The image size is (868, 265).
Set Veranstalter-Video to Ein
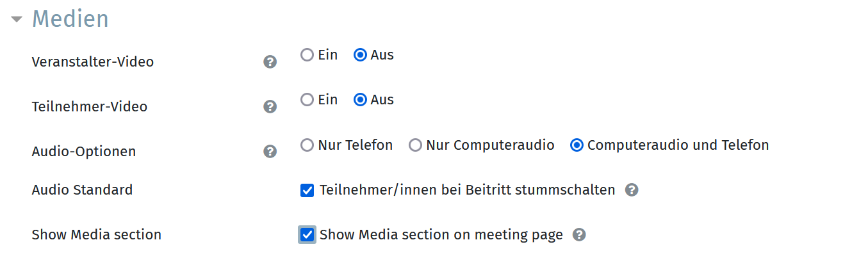click(307, 55)
